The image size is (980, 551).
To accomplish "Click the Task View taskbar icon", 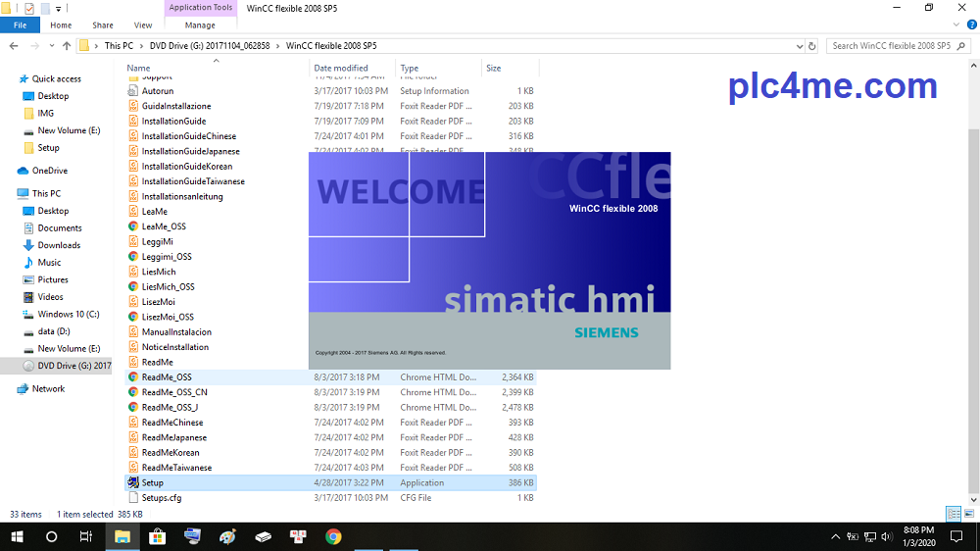I will pyautogui.click(x=86, y=536).
